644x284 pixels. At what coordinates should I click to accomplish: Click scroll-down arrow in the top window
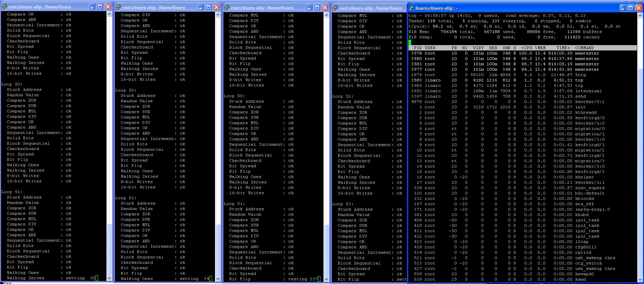[639, 279]
